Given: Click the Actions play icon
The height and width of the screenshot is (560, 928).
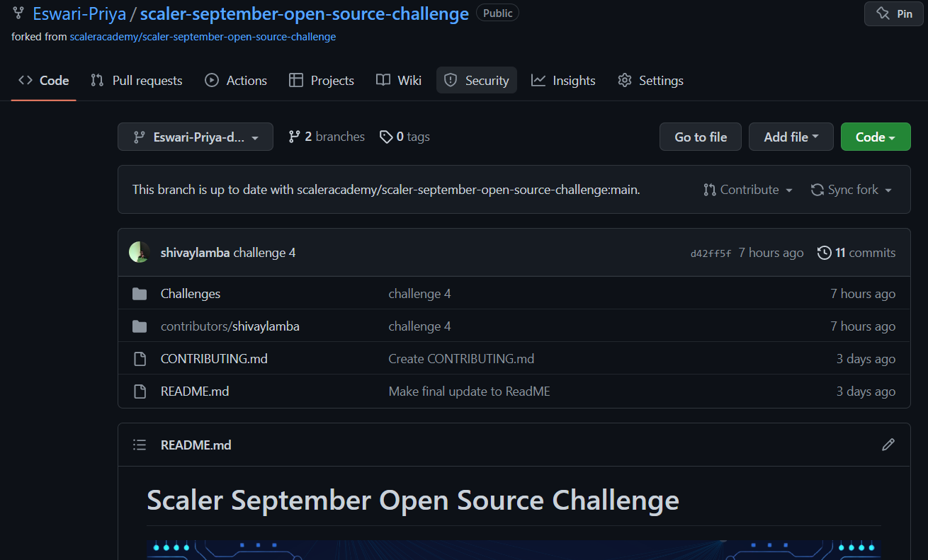Looking at the screenshot, I should point(210,80).
